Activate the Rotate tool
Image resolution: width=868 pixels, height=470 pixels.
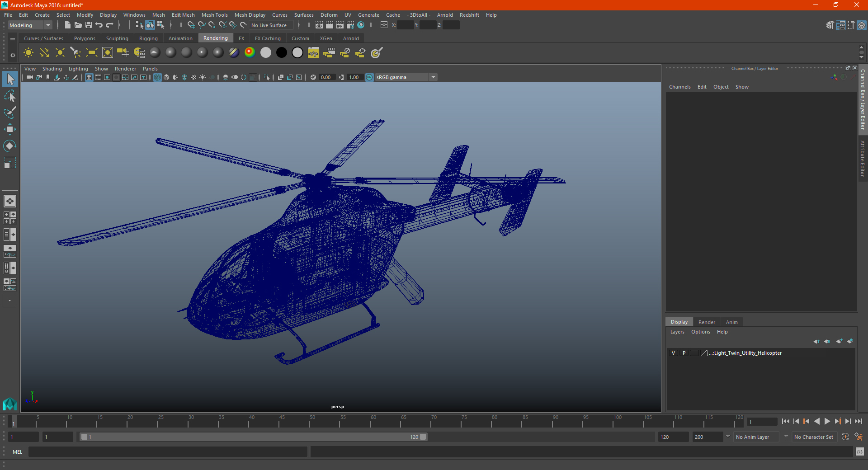(x=10, y=146)
